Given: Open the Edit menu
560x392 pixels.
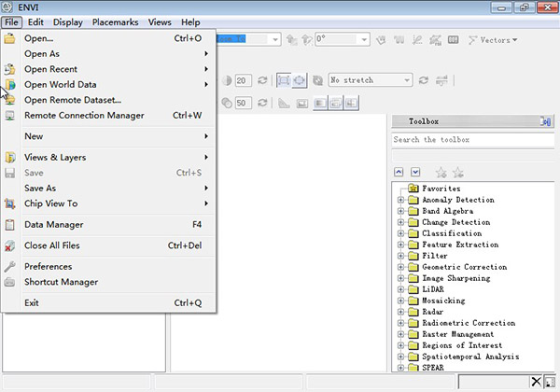Looking at the screenshot, I should [35, 22].
